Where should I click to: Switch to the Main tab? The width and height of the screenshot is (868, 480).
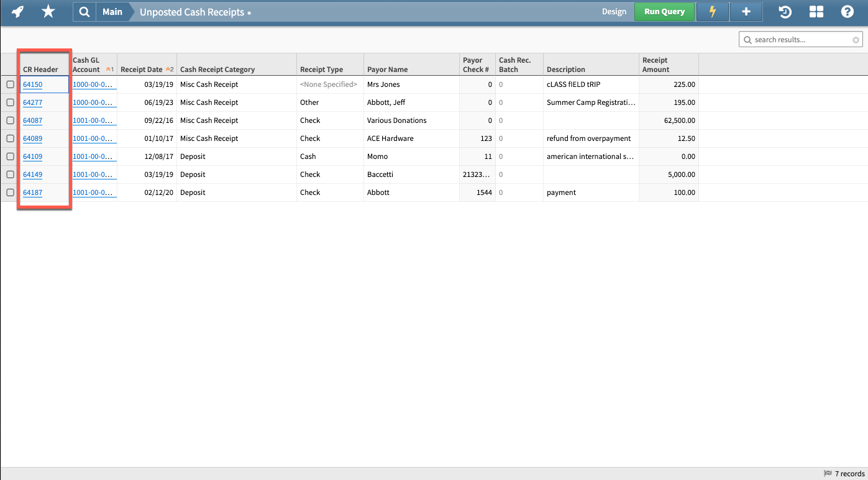click(112, 11)
